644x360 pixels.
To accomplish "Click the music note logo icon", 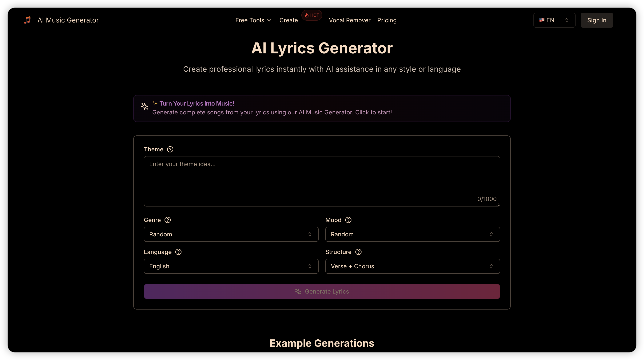I will click(x=27, y=20).
